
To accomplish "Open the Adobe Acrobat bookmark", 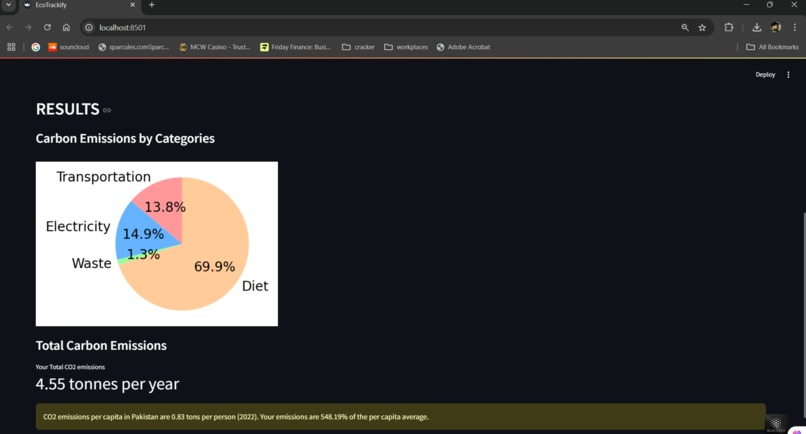I will [x=464, y=47].
